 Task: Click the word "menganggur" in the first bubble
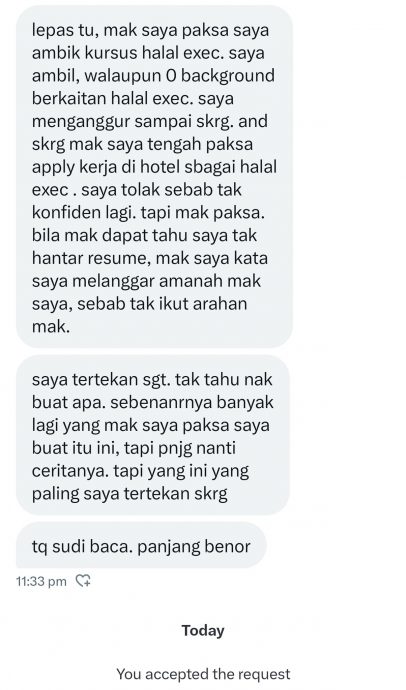point(80,121)
